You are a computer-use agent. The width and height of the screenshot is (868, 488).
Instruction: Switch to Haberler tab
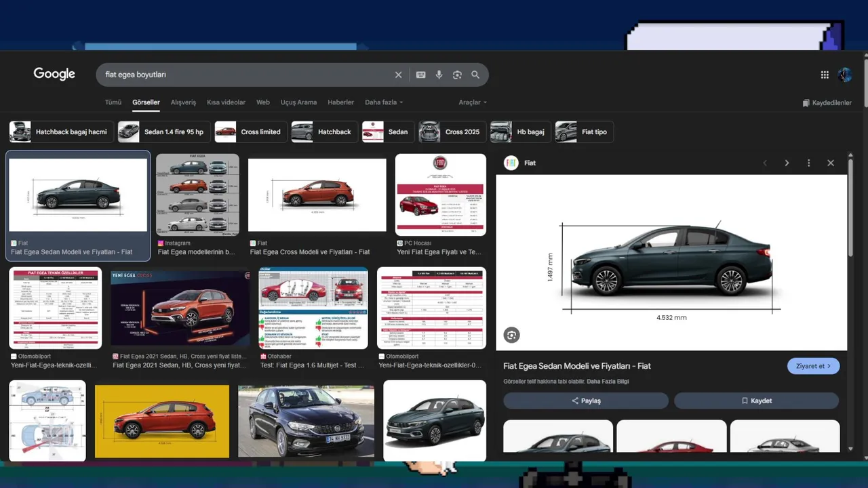[340, 102]
